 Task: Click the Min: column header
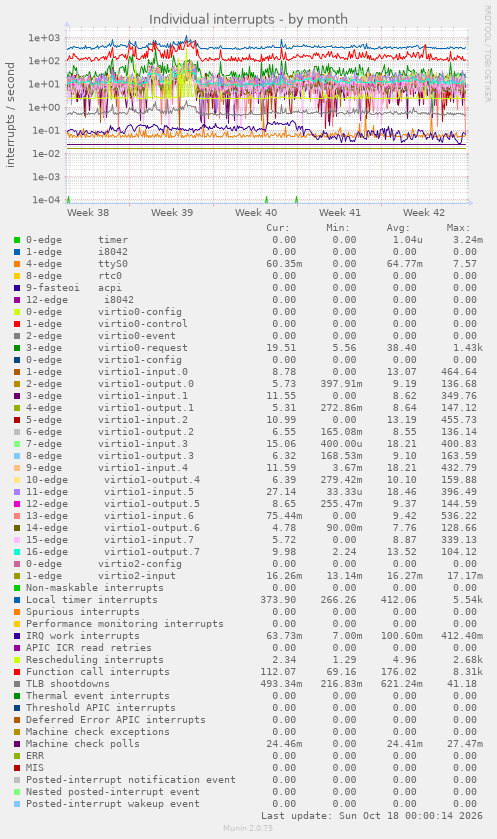pos(338,228)
